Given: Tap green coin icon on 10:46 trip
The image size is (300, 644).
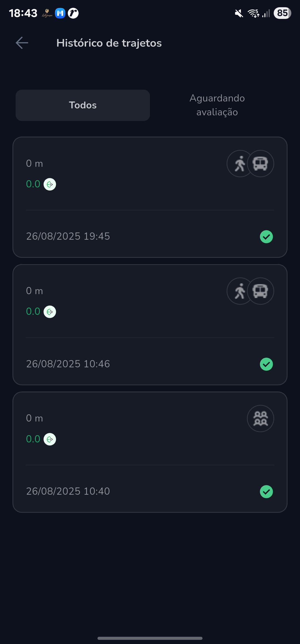Looking at the screenshot, I should [x=50, y=312].
